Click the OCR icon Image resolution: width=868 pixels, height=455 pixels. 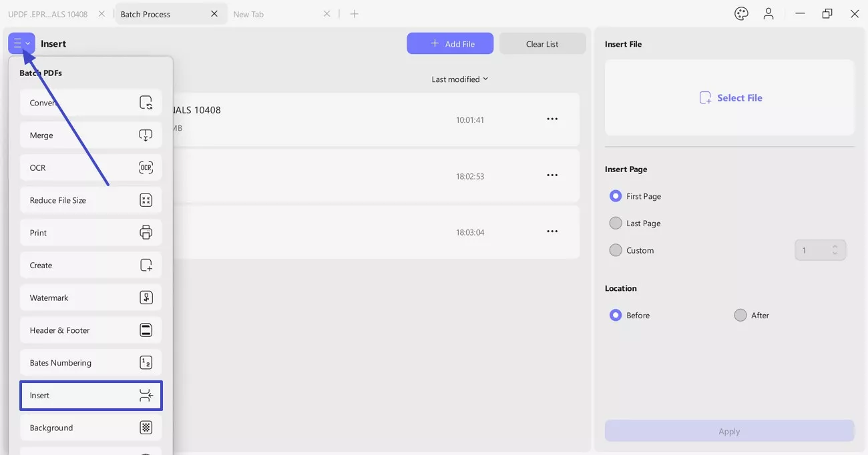146,167
